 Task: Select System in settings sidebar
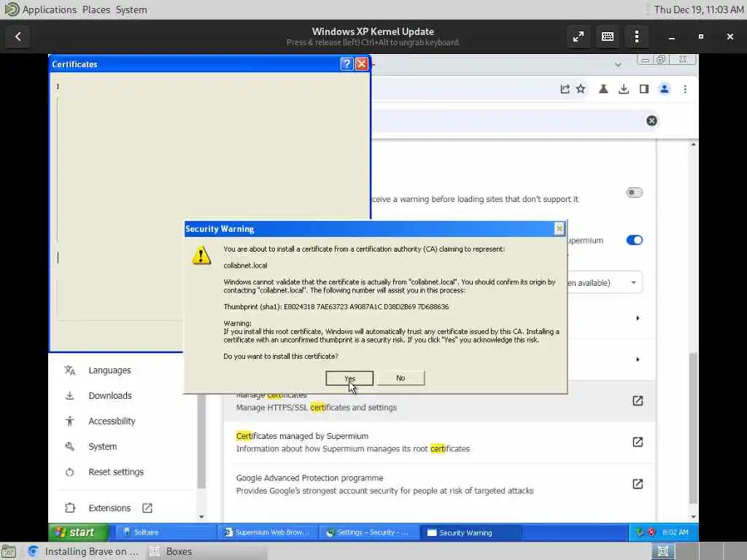click(x=102, y=447)
